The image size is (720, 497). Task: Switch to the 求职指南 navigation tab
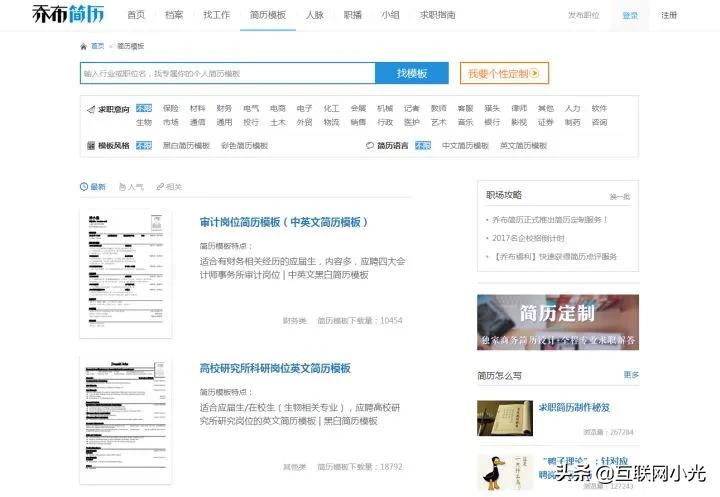pos(438,15)
